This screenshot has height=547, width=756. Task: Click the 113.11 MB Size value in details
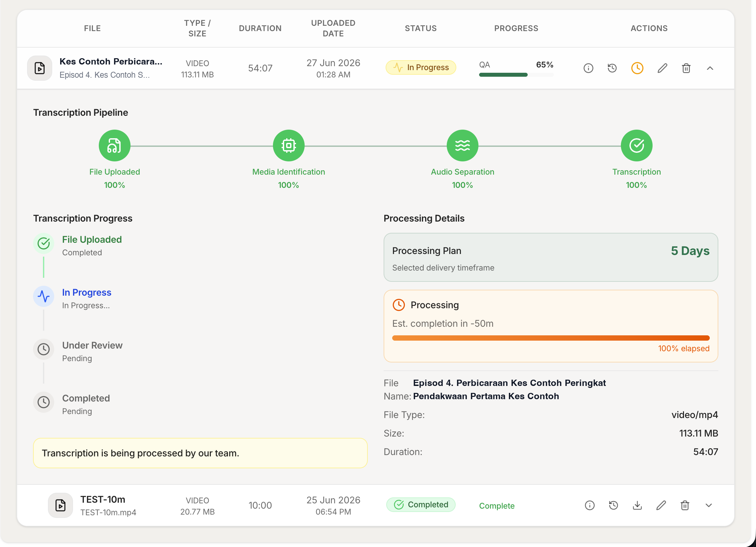coord(698,433)
